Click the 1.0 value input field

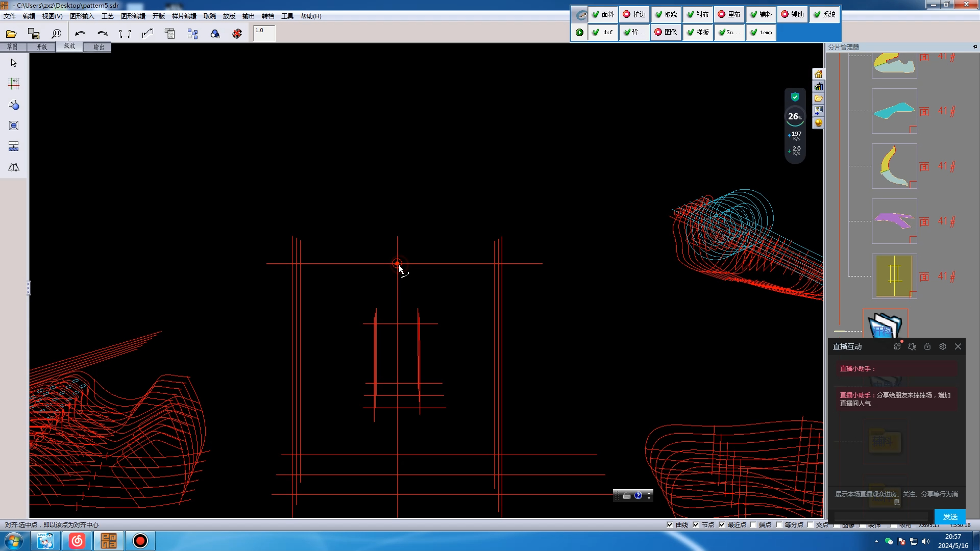point(264,33)
